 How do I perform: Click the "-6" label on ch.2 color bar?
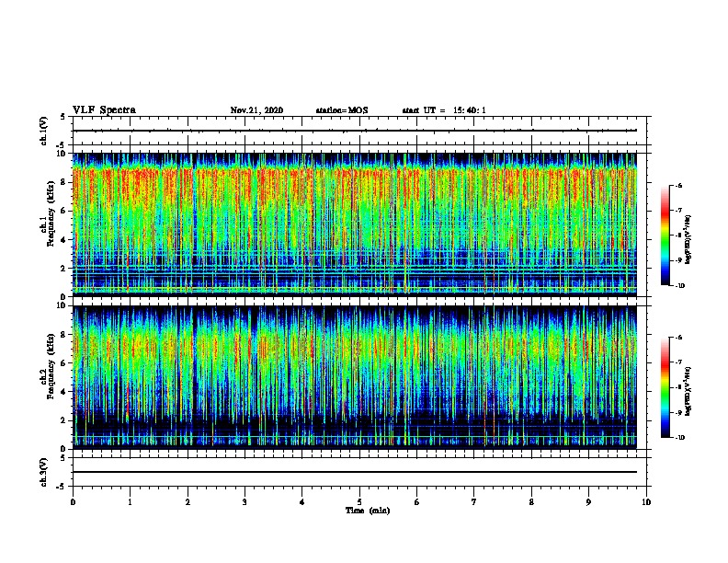678,338
